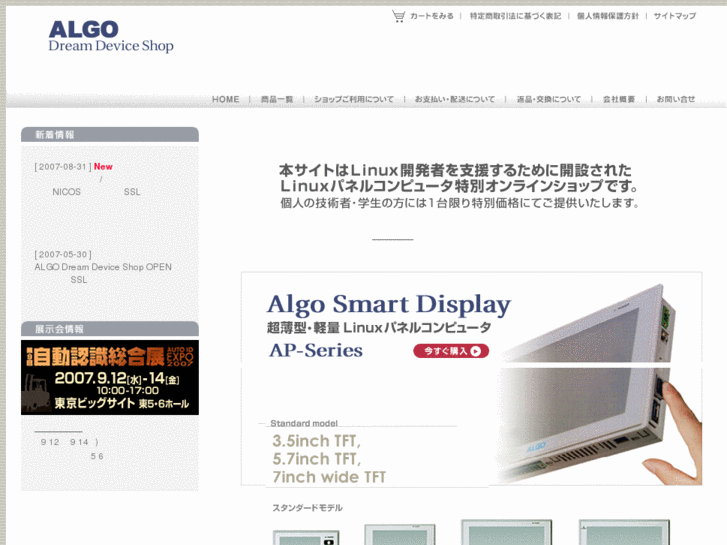Click the スタンダードモデル heading
This screenshot has height=545, width=727.
(x=307, y=508)
